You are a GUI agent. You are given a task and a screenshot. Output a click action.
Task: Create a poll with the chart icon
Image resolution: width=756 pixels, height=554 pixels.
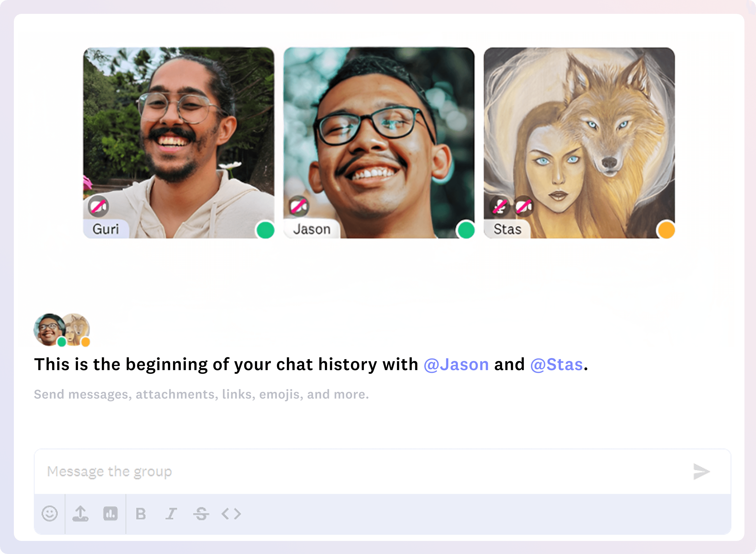[110, 513]
